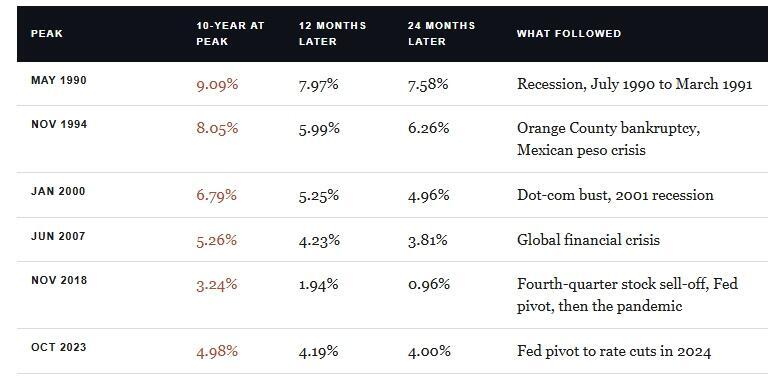Click the 4.23% twelve-month value
This screenshot has width=781, height=386.
click(319, 241)
